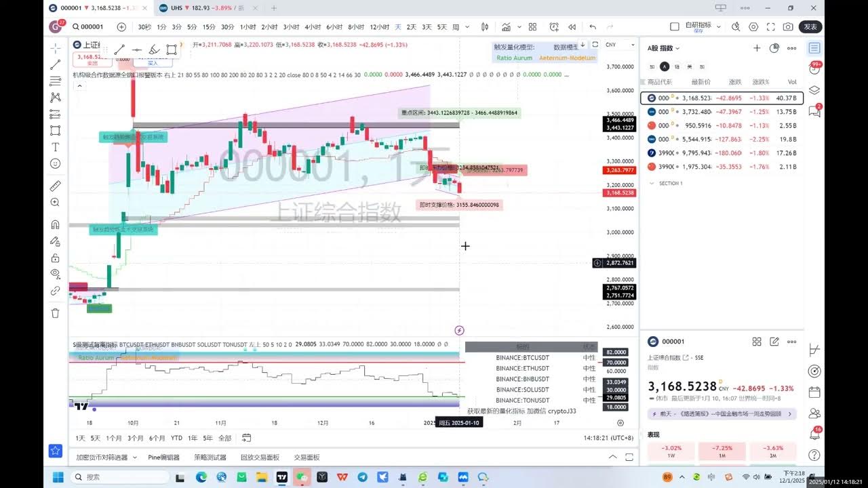Open the candlestick chart style menu
This screenshot has height=488, width=868.
[485, 27]
